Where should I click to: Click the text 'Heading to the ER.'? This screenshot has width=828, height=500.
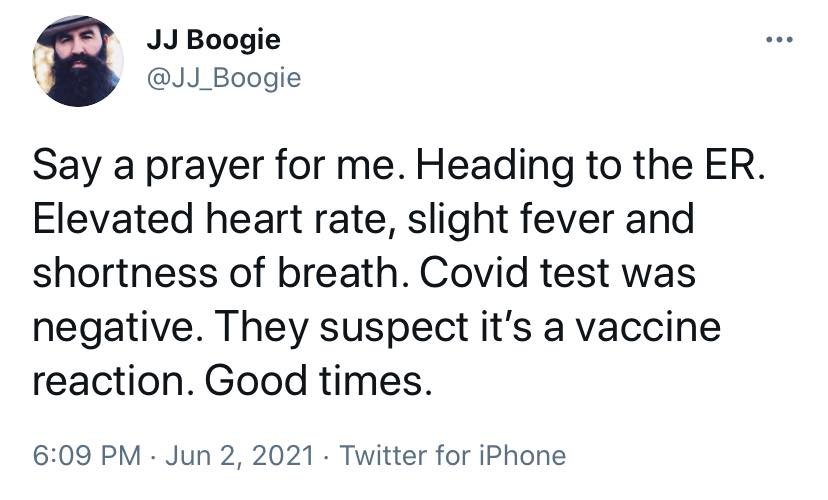click(x=590, y=165)
